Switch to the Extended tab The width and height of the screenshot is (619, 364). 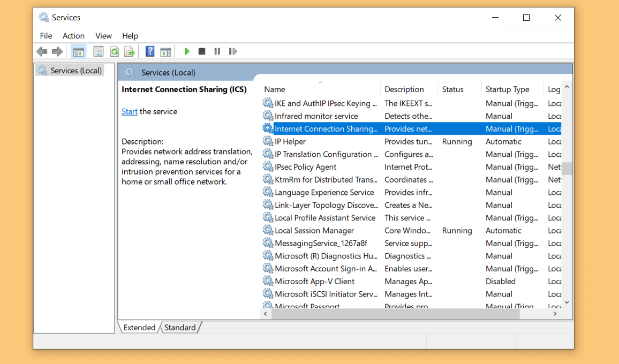coord(139,327)
